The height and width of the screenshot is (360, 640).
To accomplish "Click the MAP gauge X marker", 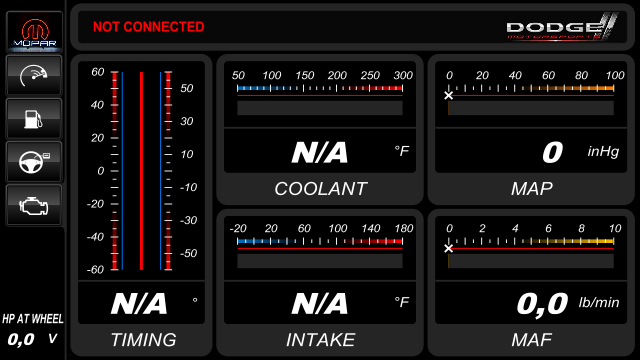I will click(449, 96).
